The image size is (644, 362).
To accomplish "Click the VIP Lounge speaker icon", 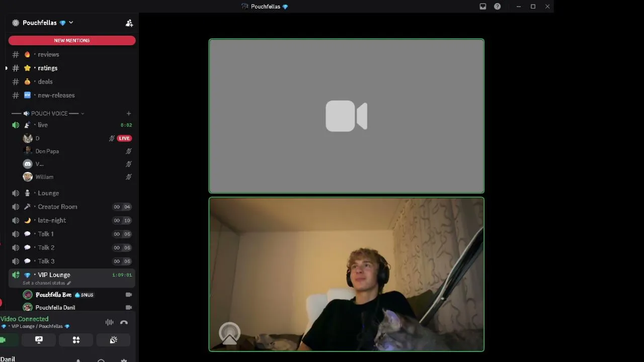I will point(16,275).
